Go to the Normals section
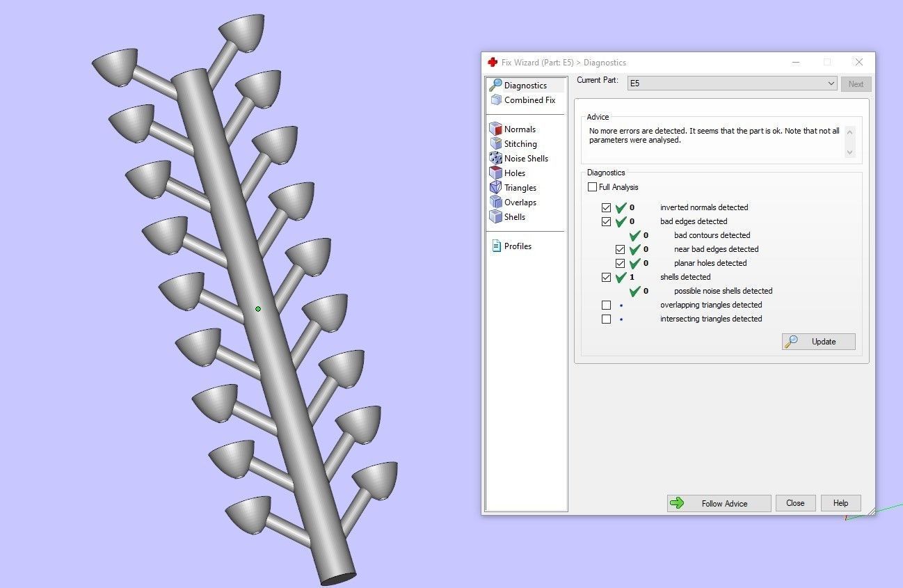 click(x=520, y=129)
